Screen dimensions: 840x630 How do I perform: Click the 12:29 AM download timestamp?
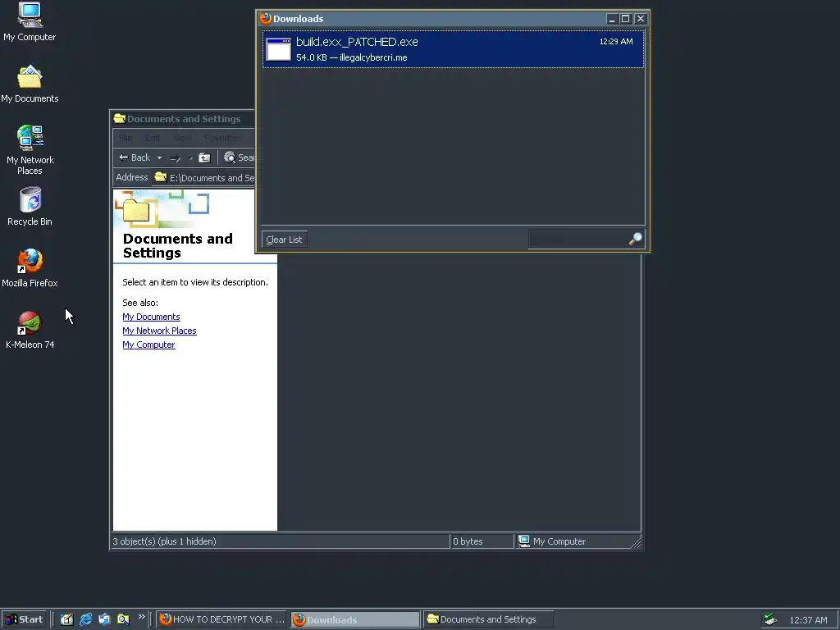(x=616, y=41)
